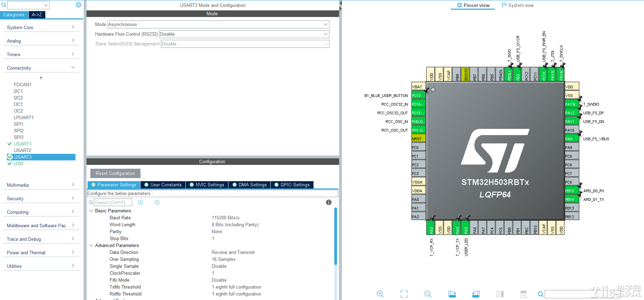Switch to System view
This screenshot has height=300, width=644.
pyautogui.click(x=518, y=5)
